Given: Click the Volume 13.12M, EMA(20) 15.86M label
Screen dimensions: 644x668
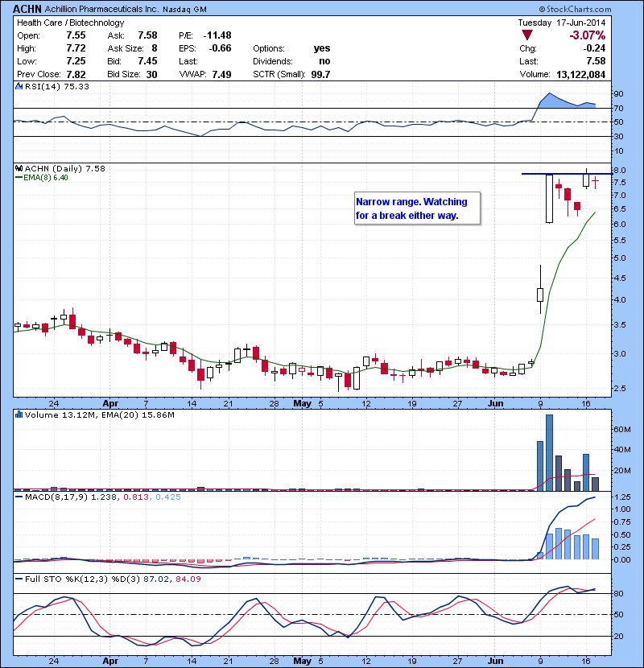Looking at the screenshot, I should coord(99,415).
